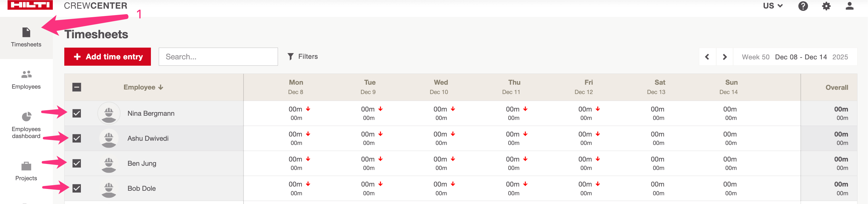Click into the Search field
The image size is (868, 204).
(218, 57)
